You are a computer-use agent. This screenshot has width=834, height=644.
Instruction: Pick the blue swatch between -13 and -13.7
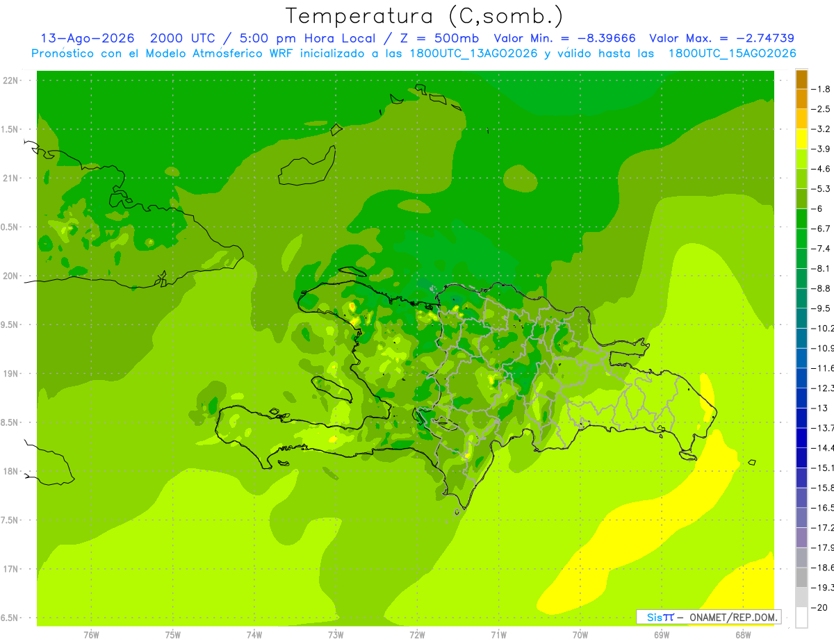801,418
